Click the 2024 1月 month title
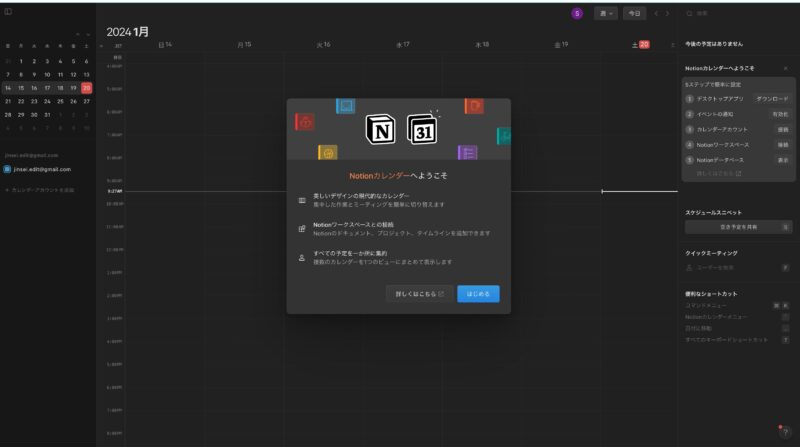 (x=128, y=32)
